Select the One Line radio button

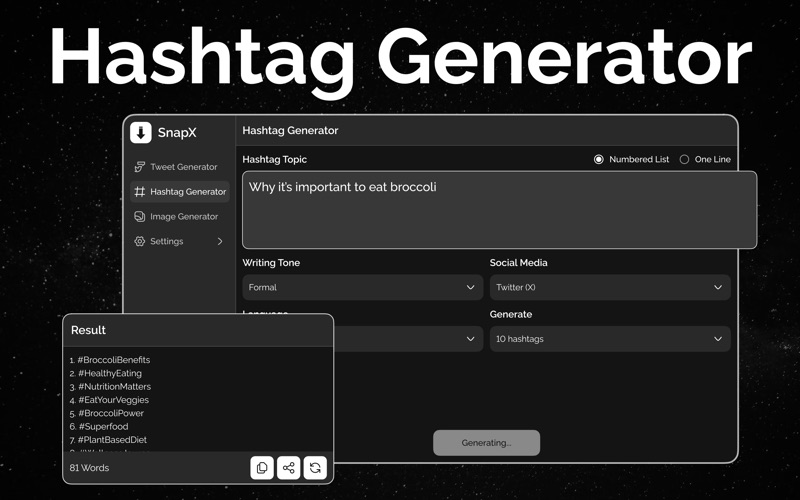[684, 160]
